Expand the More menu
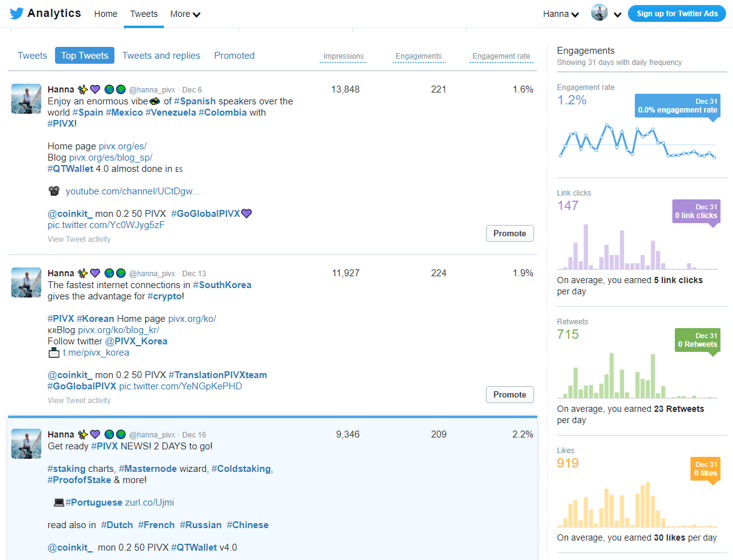The width and height of the screenshot is (733, 560). pos(185,14)
